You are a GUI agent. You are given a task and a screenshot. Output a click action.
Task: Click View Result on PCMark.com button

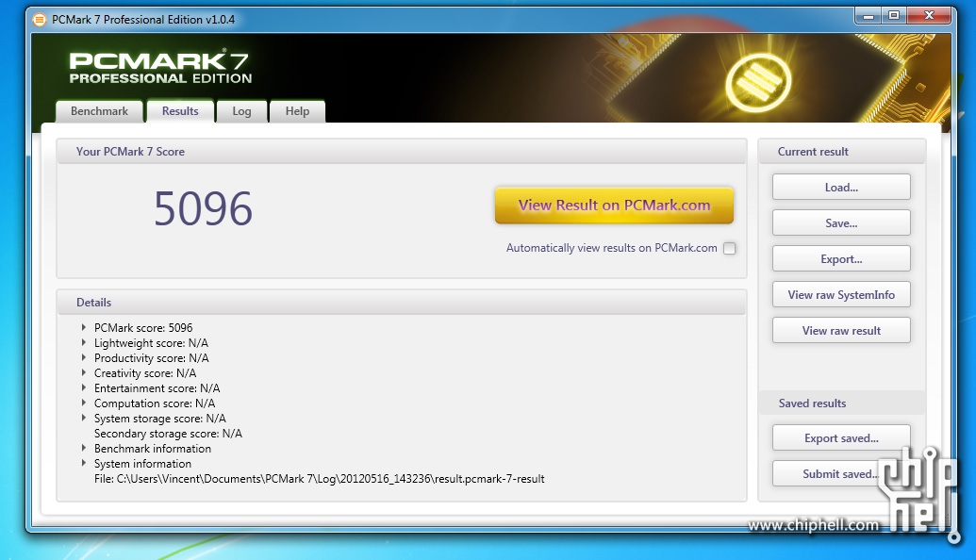pos(614,206)
